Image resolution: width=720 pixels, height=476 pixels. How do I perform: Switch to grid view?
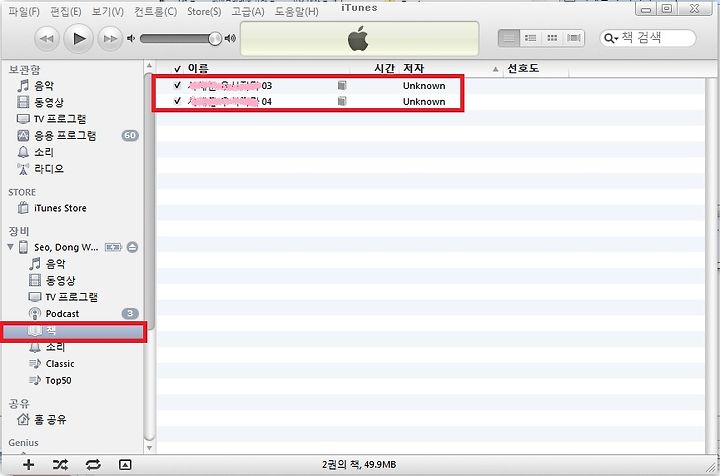[x=552, y=38]
